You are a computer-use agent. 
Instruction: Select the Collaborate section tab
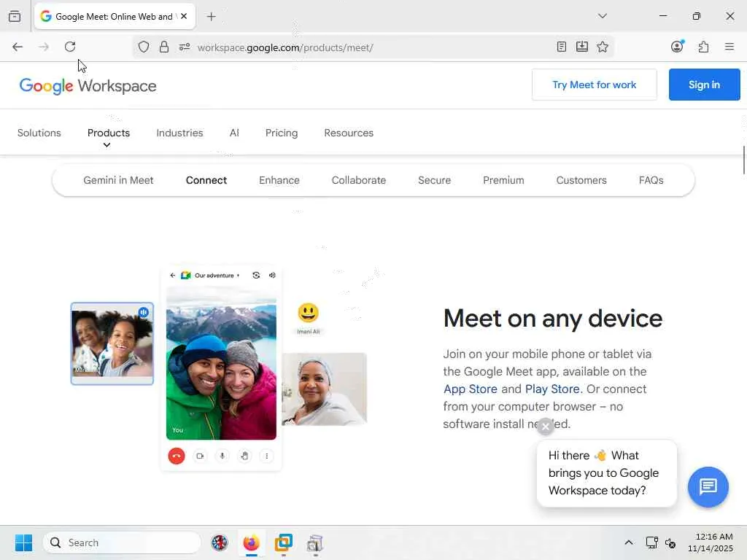359,181
